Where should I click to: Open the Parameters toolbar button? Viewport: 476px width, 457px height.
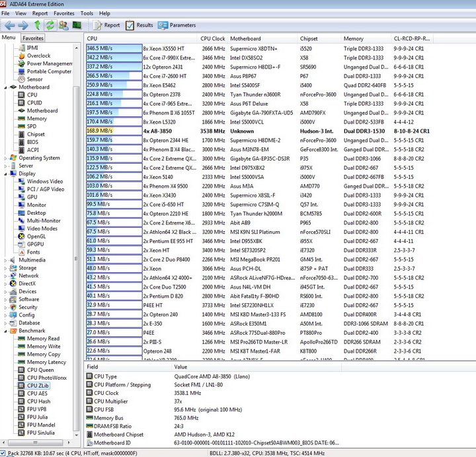click(177, 25)
